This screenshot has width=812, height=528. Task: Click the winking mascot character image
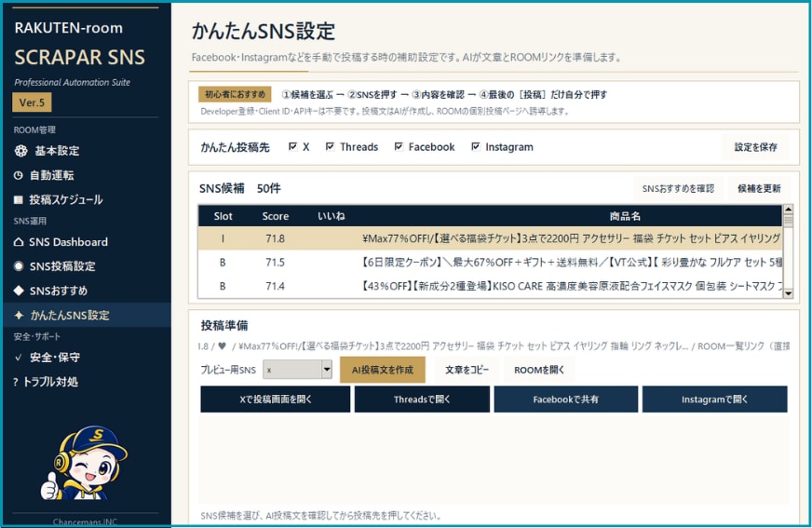pyautogui.click(x=84, y=463)
